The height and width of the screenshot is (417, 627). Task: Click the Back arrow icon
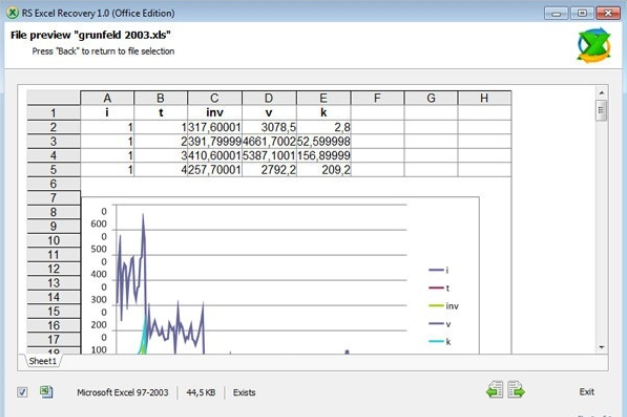pyautogui.click(x=495, y=390)
